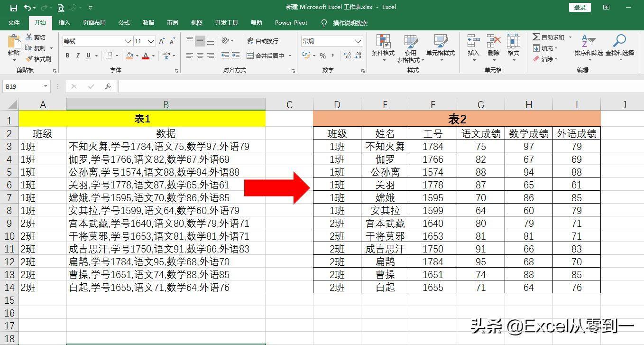The image size is (644, 345).
Task: Select column B header
Action: [x=166, y=105]
